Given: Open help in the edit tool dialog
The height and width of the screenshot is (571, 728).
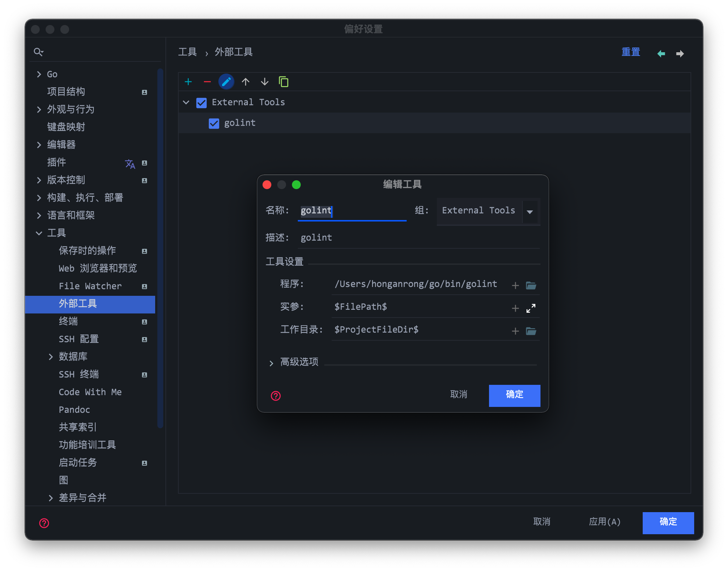Looking at the screenshot, I should (276, 396).
